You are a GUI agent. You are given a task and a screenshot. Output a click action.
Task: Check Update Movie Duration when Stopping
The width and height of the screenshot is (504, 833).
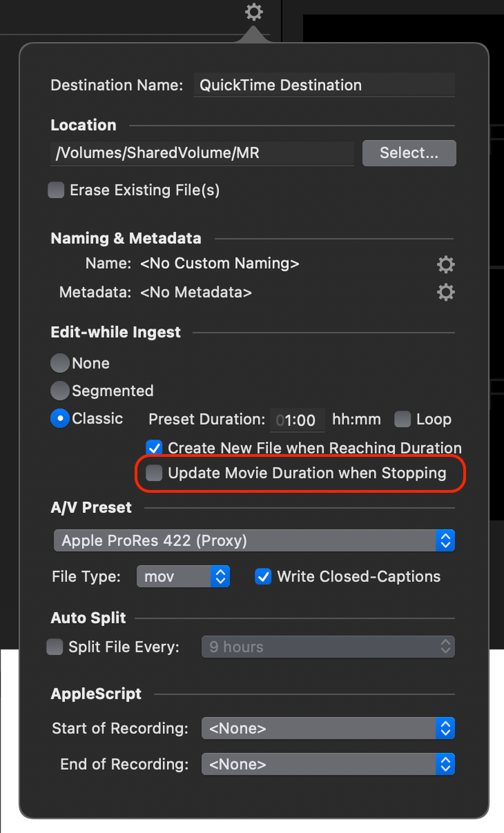tap(154, 473)
